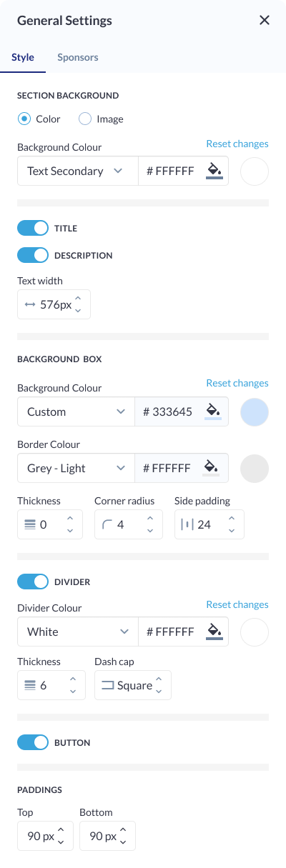Click paint bucket icon for Divider Colour
Screen dimensions: 286x868
pos(214,632)
